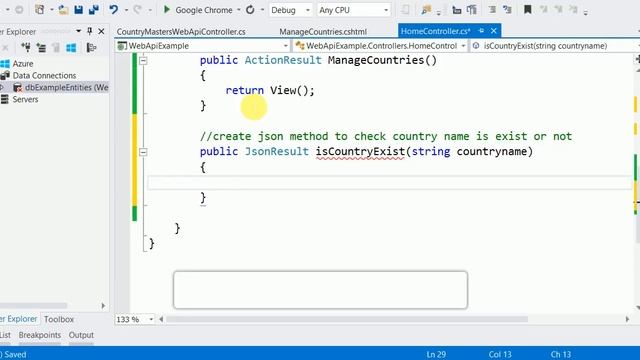Click the New Project toolbar icon

click(x=40, y=9)
